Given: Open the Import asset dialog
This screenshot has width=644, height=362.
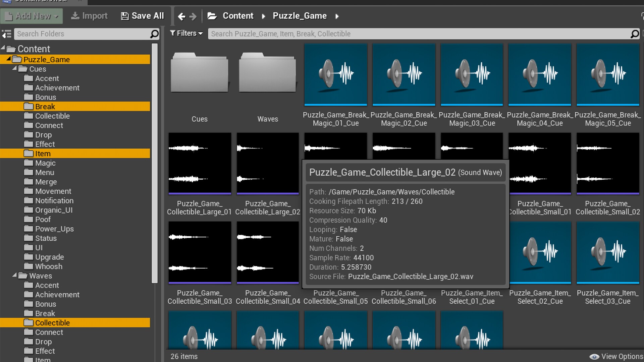Looking at the screenshot, I should [x=89, y=16].
